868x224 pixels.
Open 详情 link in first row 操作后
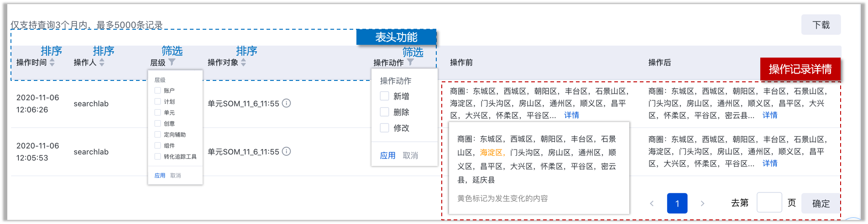click(769, 115)
